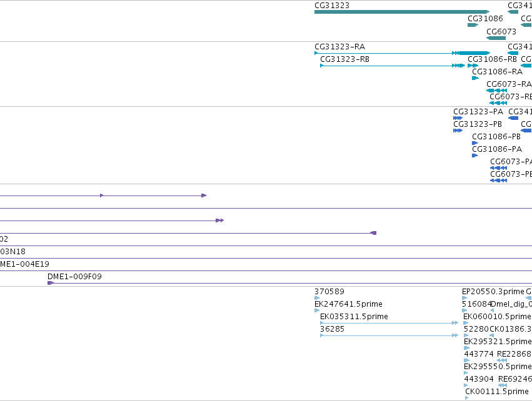Image resolution: width=532 pixels, height=401 pixels.
Task: Click the CG31086 gene arrow glyph
Action: (x=473, y=25)
